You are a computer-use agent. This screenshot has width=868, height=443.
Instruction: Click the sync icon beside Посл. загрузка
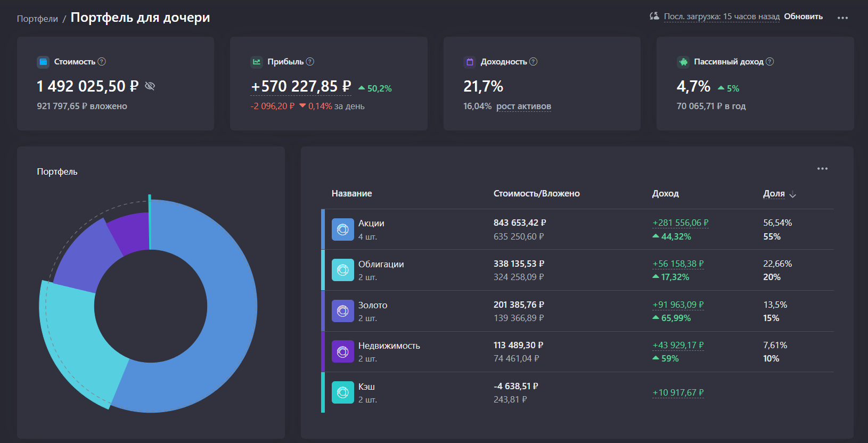point(654,17)
